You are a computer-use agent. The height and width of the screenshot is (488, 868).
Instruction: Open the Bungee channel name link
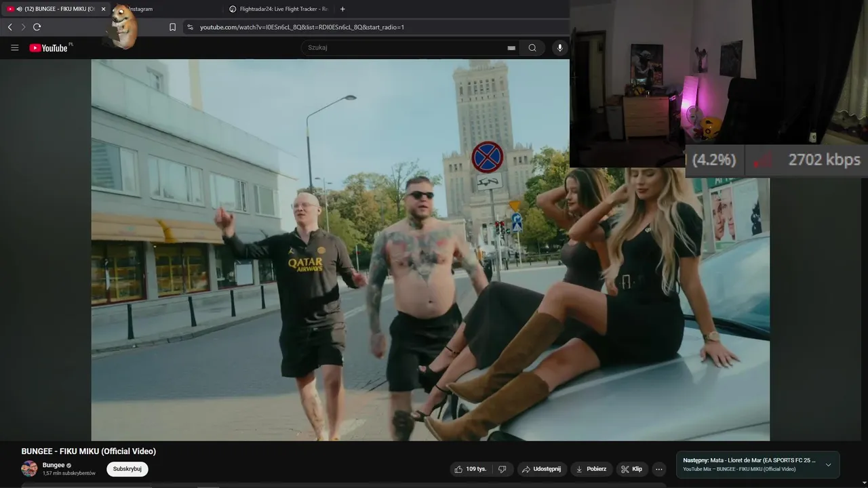point(54,465)
